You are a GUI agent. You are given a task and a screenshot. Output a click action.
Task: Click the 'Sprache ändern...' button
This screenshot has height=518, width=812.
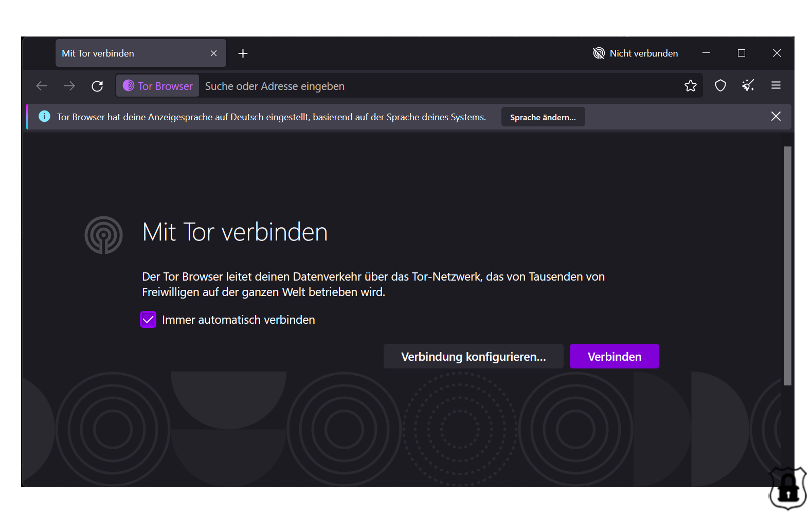pos(543,117)
